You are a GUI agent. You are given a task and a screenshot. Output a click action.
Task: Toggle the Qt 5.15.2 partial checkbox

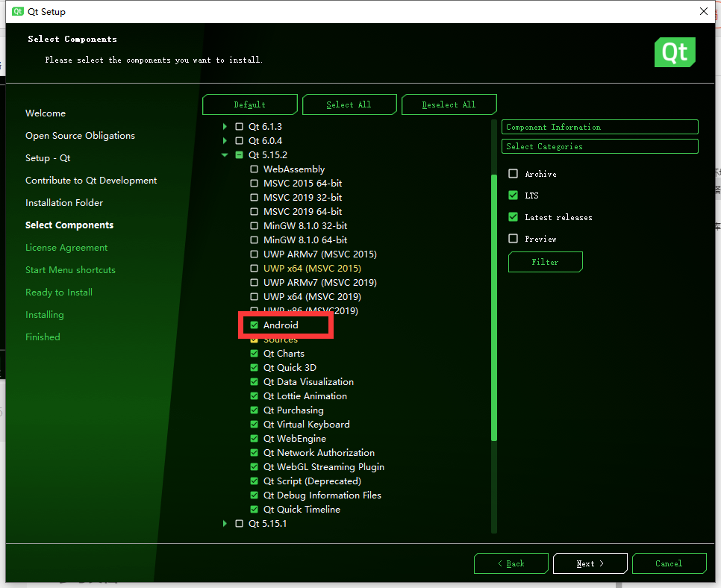(239, 155)
